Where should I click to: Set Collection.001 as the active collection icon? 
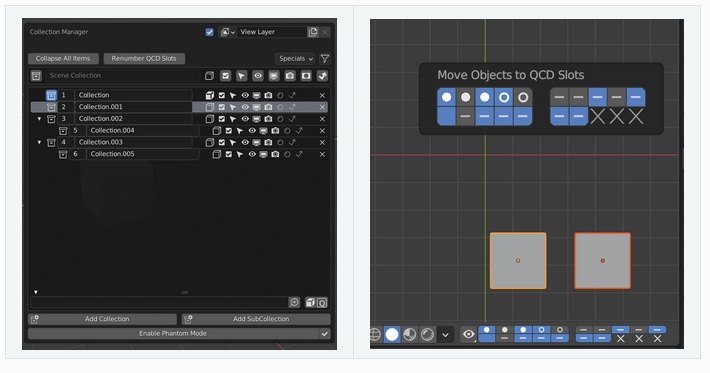51,107
